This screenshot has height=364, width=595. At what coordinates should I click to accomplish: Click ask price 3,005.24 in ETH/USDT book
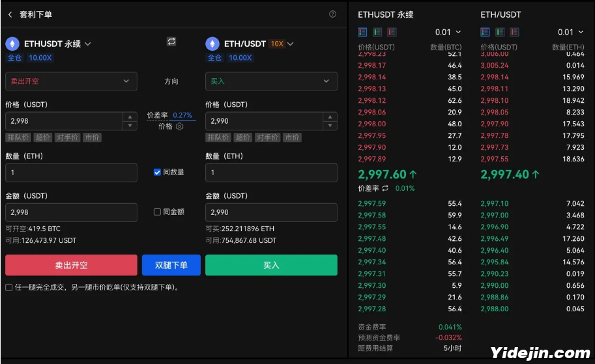[x=495, y=65]
